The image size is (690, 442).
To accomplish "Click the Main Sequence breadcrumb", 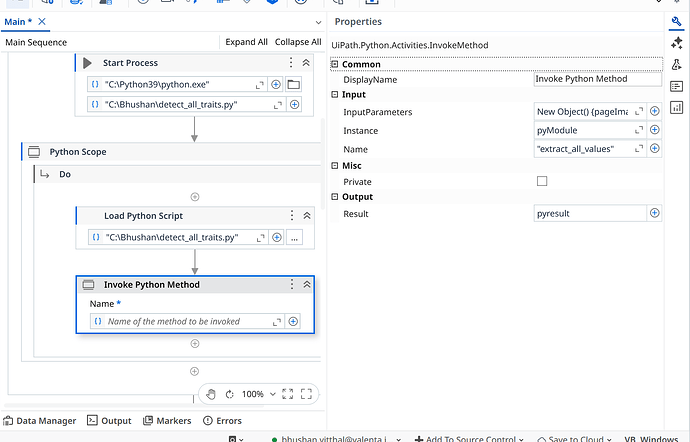I will 36,42.
